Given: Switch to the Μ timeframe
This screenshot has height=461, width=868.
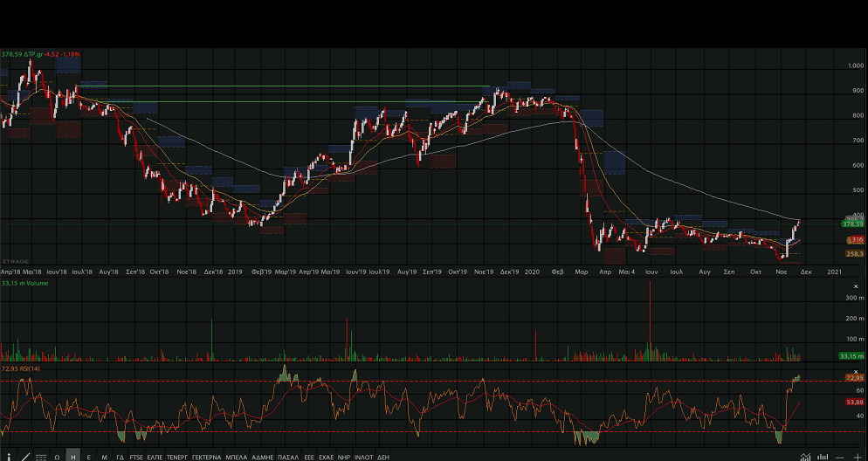Looking at the screenshot, I should (x=104, y=457).
